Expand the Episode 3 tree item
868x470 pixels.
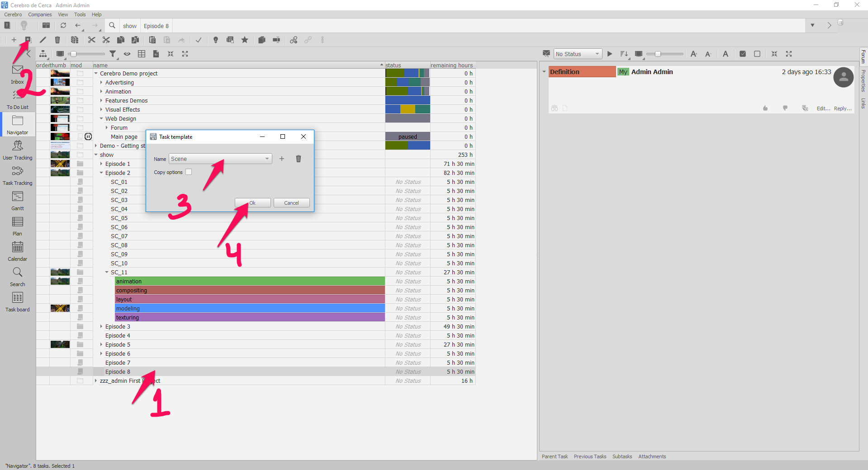[x=101, y=326]
